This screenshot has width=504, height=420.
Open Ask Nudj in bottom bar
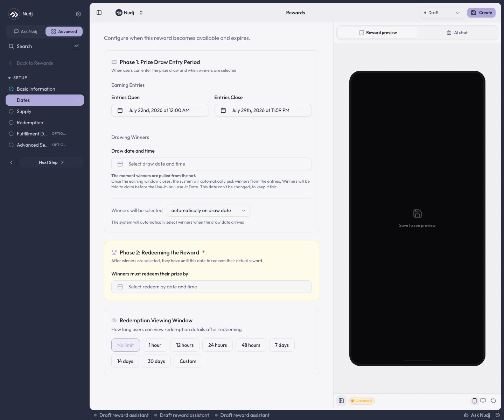[x=477, y=415]
